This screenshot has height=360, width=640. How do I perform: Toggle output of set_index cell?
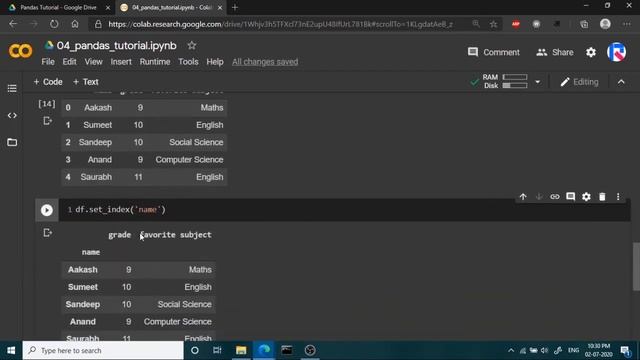47,233
